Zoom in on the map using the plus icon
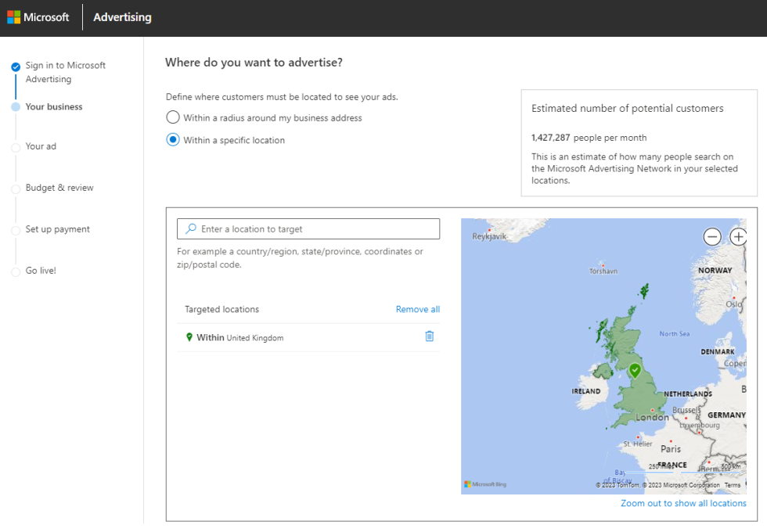 click(738, 236)
